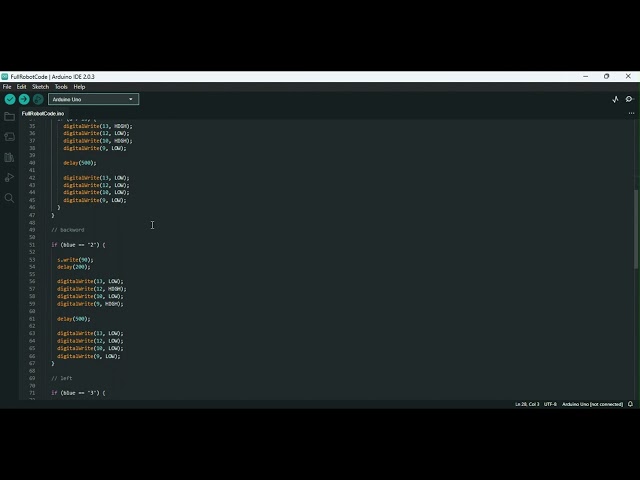This screenshot has height=480, width=640.
Task: Open the Sketchbook folder panel
Action: pos(10,117)
